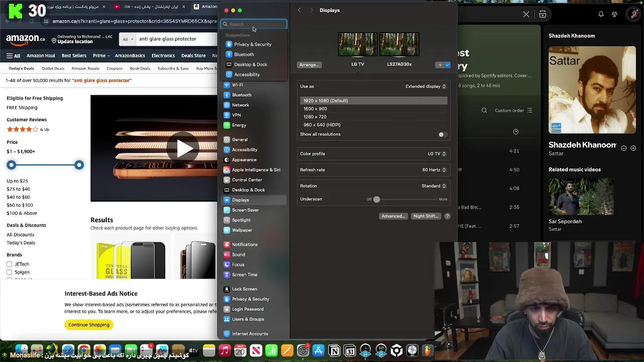Open Outlet Deals in Amazon sub-navigation
The height and width of the screenshot is (362, 644).
pyautogui.click(x=53, y=68)
